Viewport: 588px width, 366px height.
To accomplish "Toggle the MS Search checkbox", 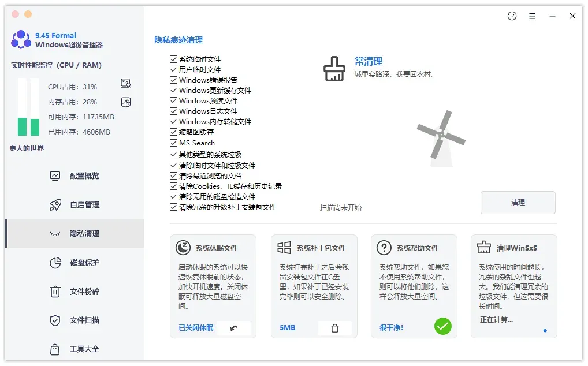I will point(173,143).
